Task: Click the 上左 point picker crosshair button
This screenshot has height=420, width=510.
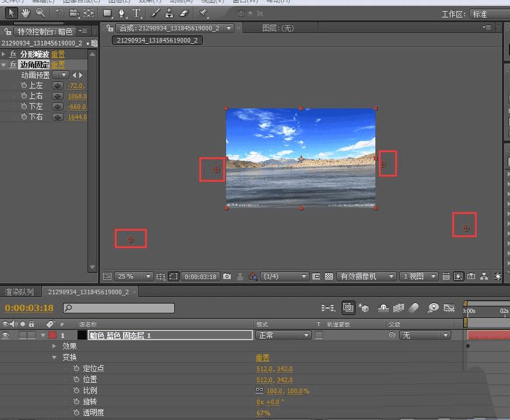Action: (57, 86)
